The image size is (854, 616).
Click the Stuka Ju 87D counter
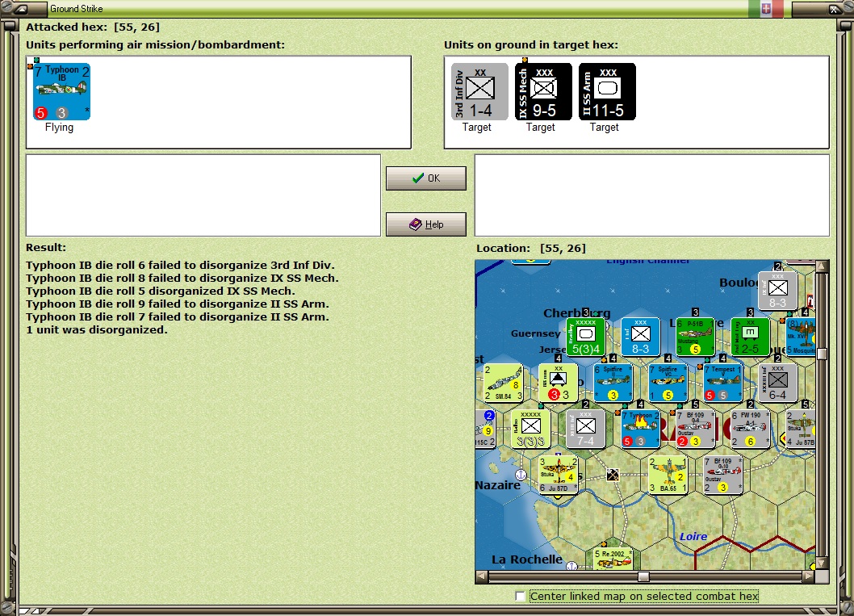point(558,475)
